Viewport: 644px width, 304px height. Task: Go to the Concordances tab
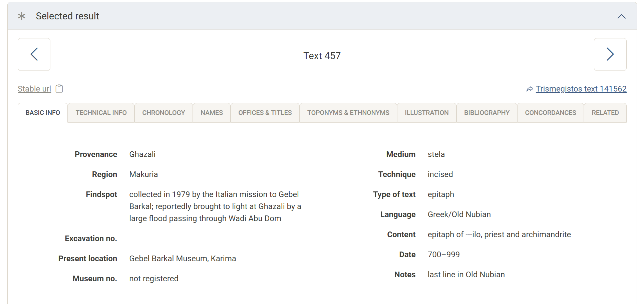click(550, 113)
